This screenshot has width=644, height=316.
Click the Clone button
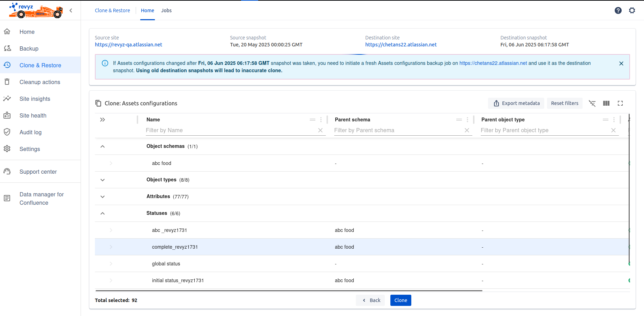click(x=400, y=300)
